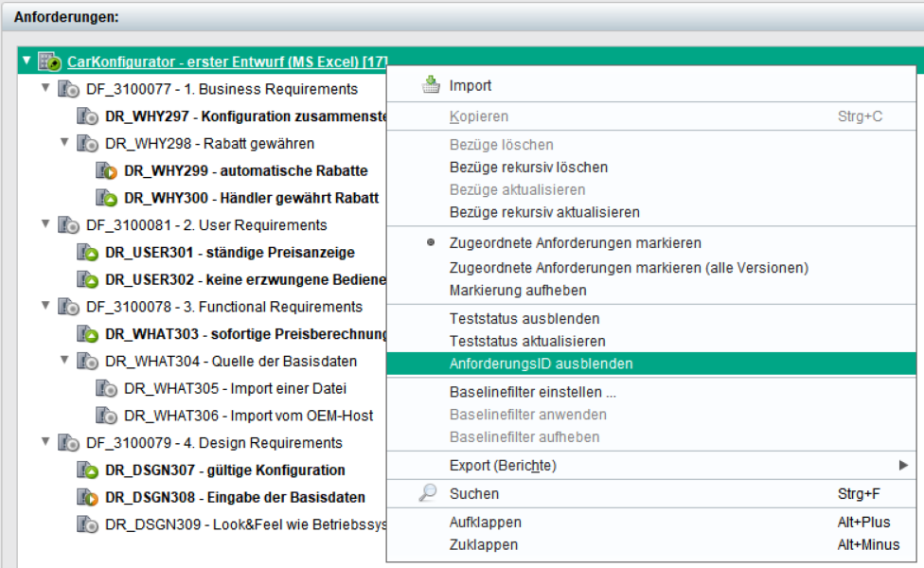Select row DR_WHY297 - Konfiguration zusammenstellen
The image size is (924, 568).
click(x=246, y=116)
